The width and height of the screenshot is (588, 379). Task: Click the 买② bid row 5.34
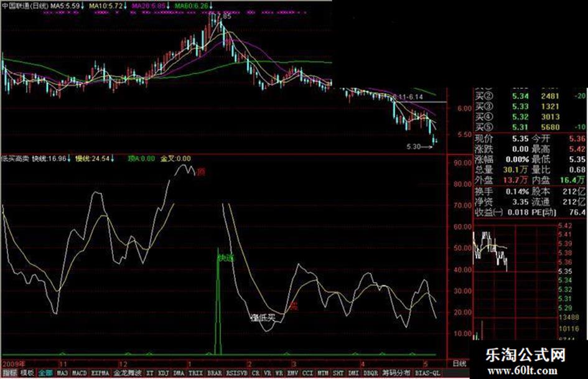coord(529,96)
